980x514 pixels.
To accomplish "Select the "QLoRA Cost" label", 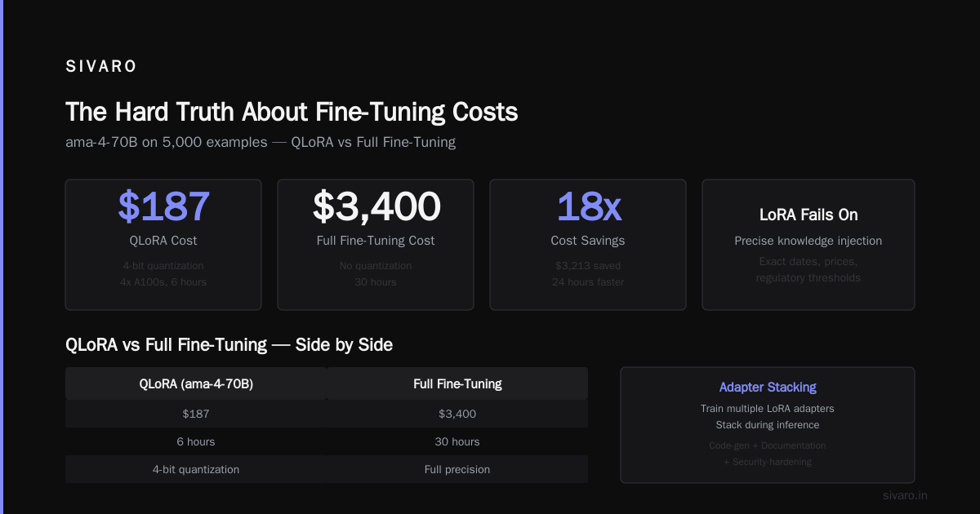I will point(163,241).
